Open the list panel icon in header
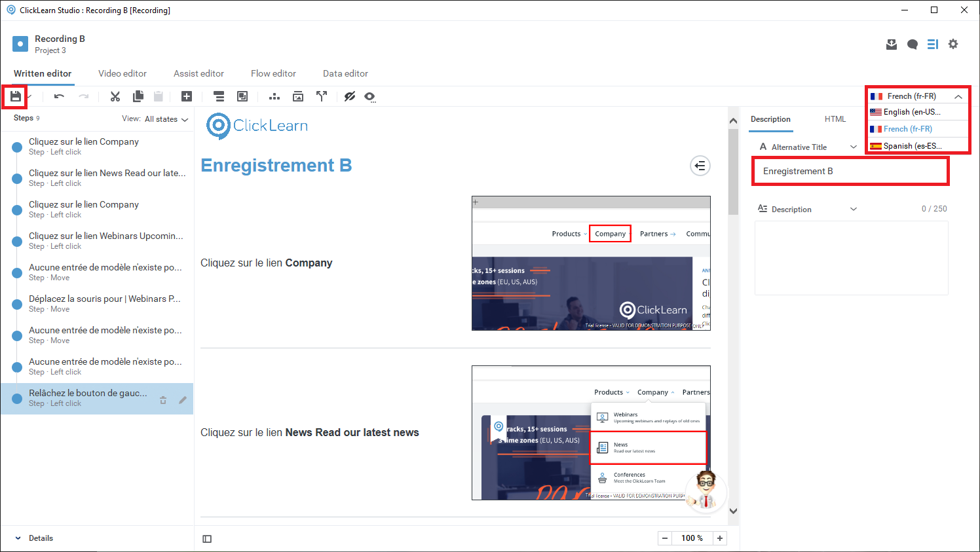The width and height of the screenshot is (980, 552). [x=933, y=45]
